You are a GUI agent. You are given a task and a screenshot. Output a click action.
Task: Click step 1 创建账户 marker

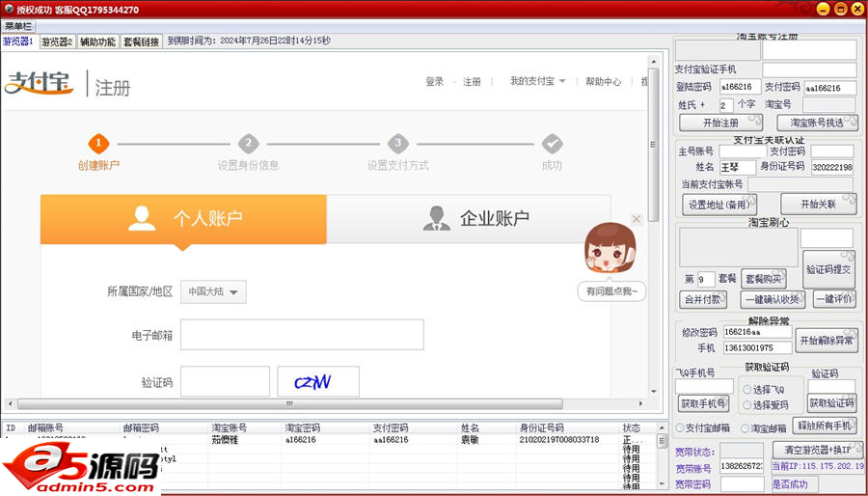pos(98,144)
